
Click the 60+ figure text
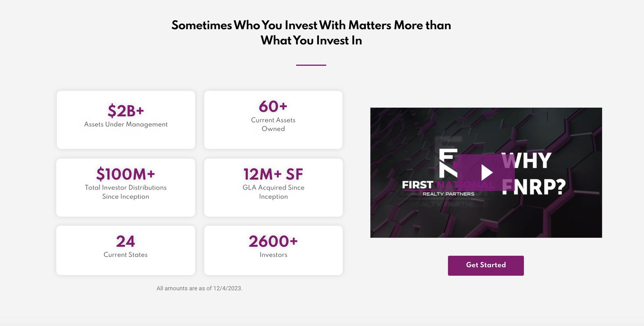[x=273, y=106]
